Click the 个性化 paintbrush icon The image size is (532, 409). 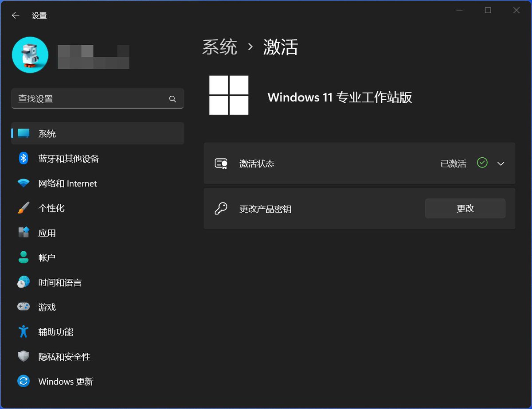[x=23, y=208]
